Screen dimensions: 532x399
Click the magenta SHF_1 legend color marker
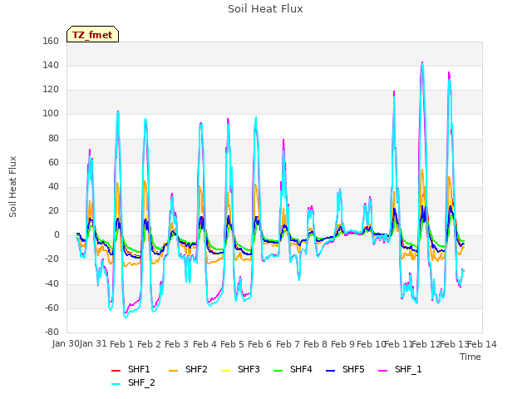click(382, 370)
